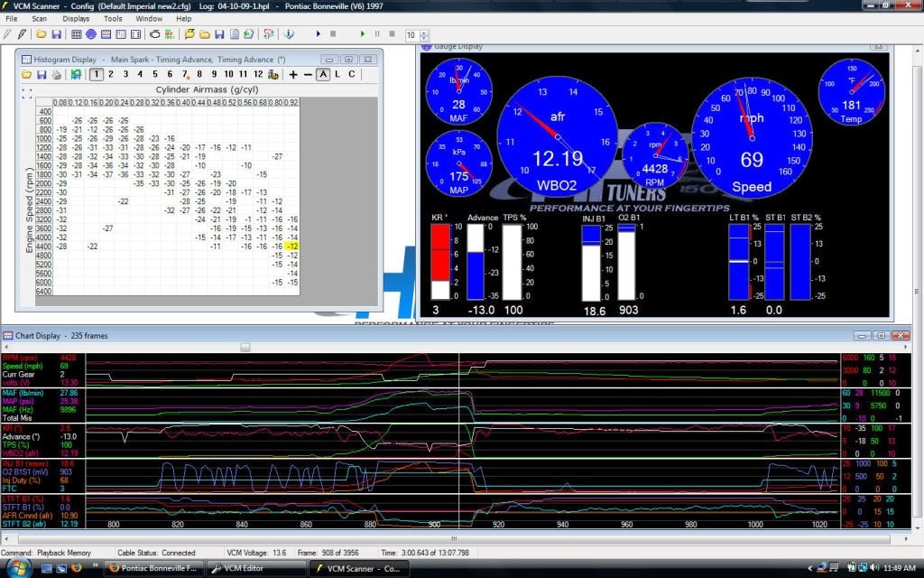The image size is (924, 578).
Task: Click the export log icon after notes
Action: click(249, 35)
